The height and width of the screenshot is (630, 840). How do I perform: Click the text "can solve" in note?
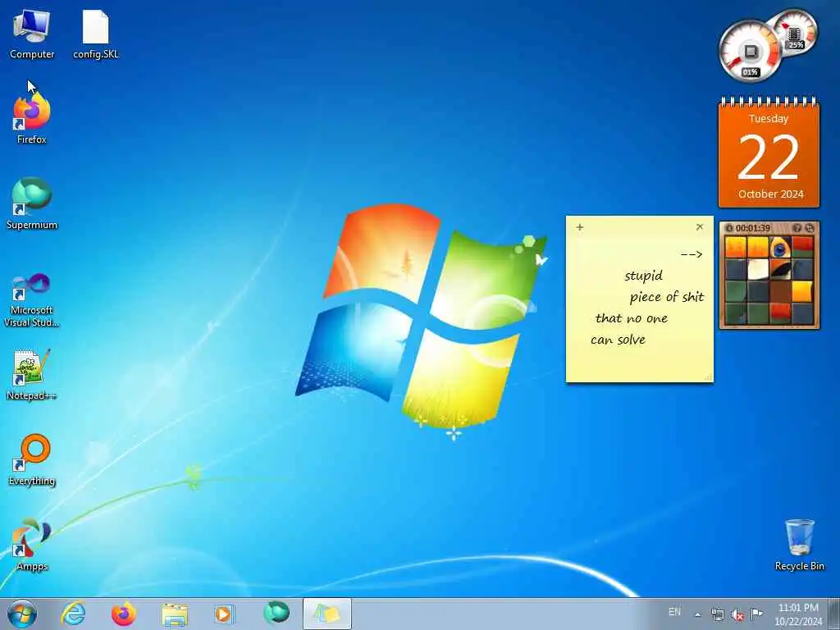pos(618,340)
